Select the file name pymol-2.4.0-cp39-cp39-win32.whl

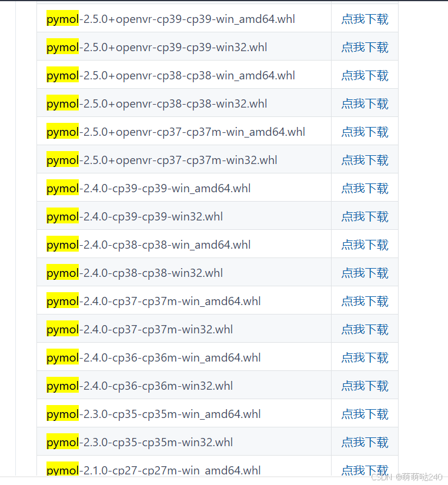click(135, 216)
